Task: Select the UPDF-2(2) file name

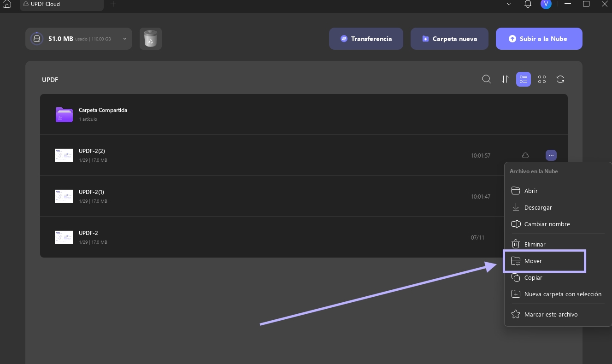Action: click(x=92, y=151)
